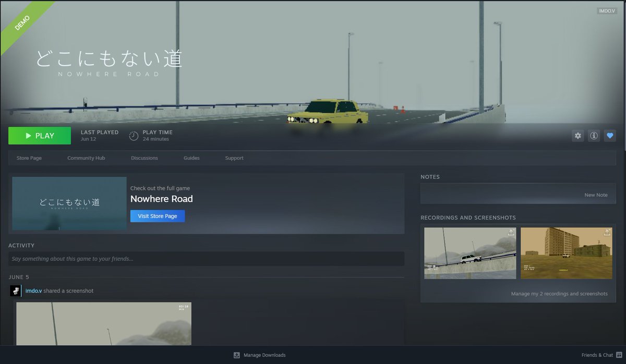The width and height of the screenshot is (626, 364).
Task: Open the shared screenshot in activity feed
Action: (104, 323)
